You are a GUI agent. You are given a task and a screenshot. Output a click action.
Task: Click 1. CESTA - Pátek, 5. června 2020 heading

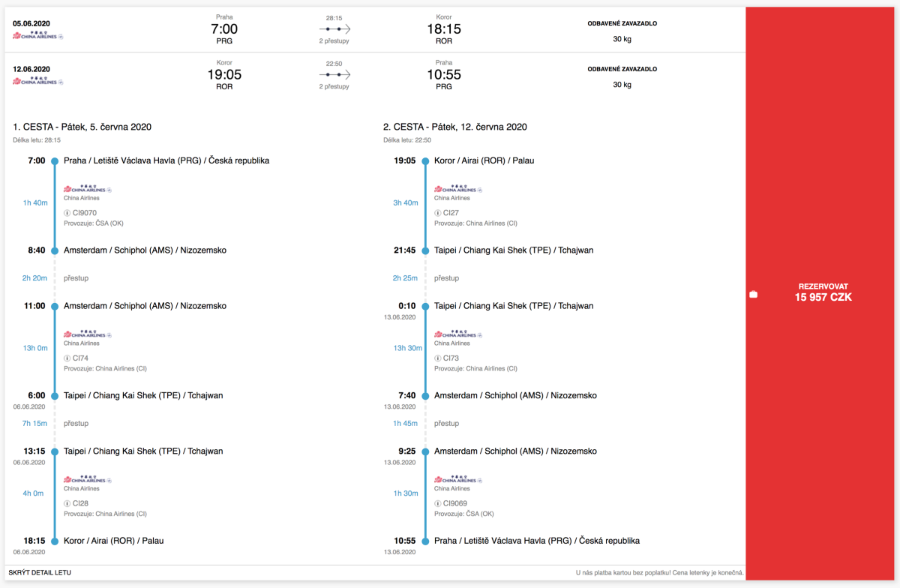[x=82, y=127]
